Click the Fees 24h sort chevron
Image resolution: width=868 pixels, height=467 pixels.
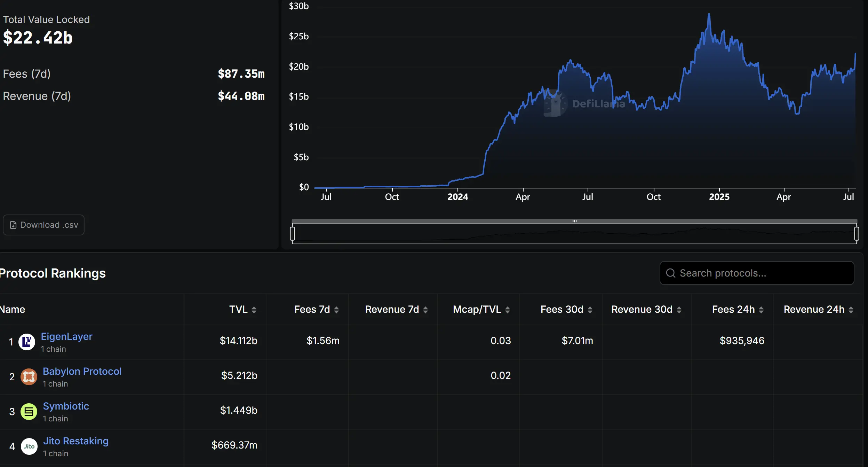pos(762,309)
